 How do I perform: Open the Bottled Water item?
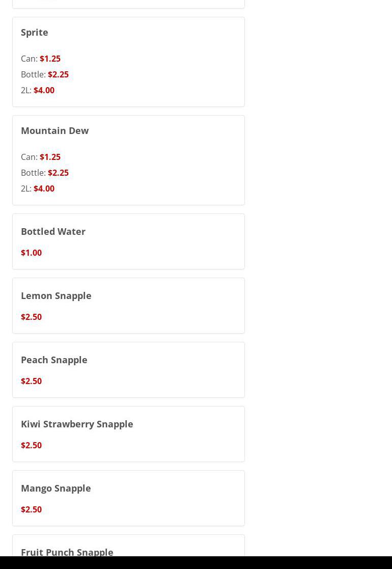pos(128,241)
